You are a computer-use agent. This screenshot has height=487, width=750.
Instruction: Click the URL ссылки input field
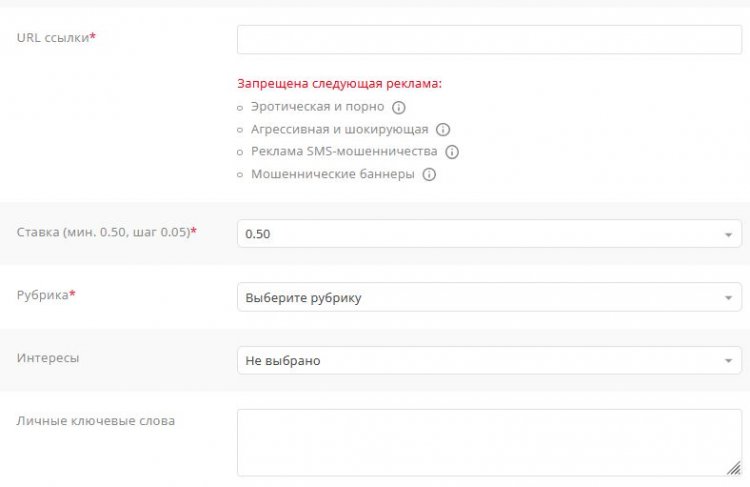tap(489, 39)
